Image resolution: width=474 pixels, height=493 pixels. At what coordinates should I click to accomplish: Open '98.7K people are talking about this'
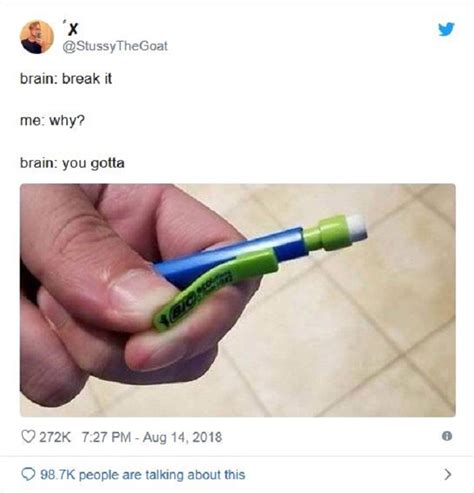click(x=143, y=474)
